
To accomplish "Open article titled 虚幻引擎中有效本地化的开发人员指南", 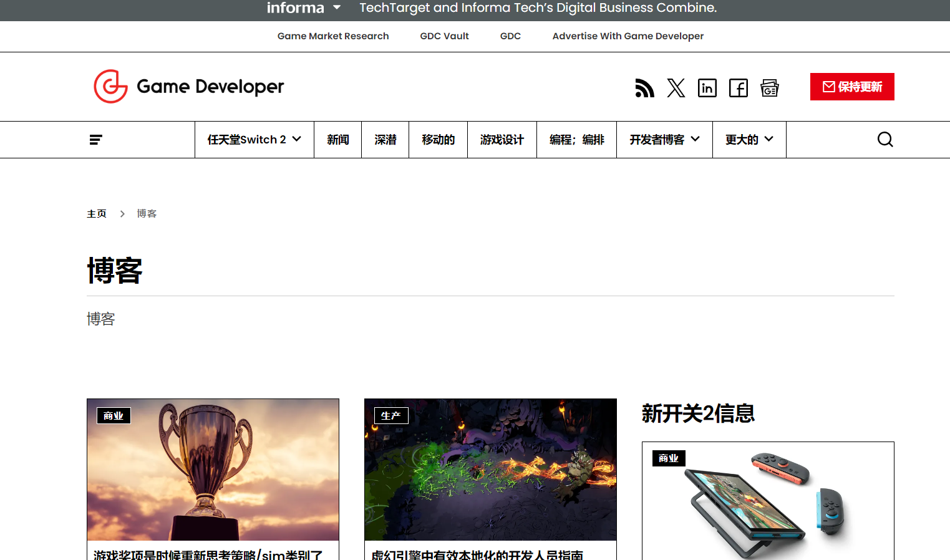I will (x=477, y=554).
